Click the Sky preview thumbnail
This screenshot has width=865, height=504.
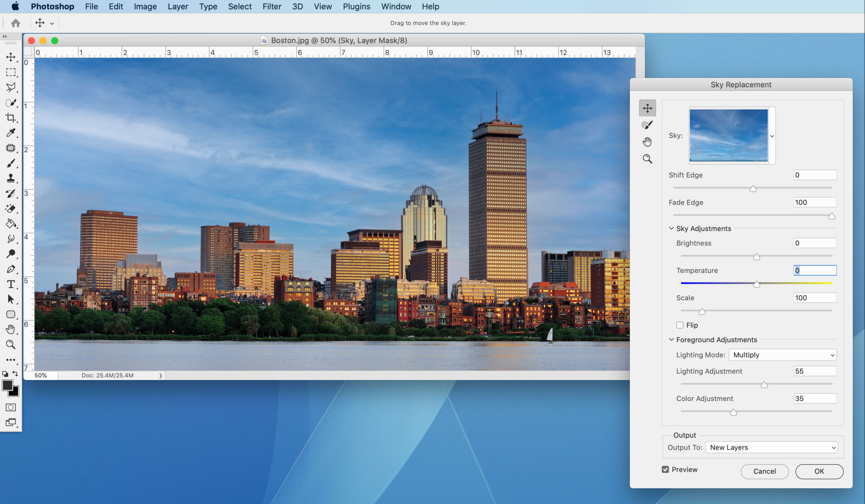tap(728, 135)
